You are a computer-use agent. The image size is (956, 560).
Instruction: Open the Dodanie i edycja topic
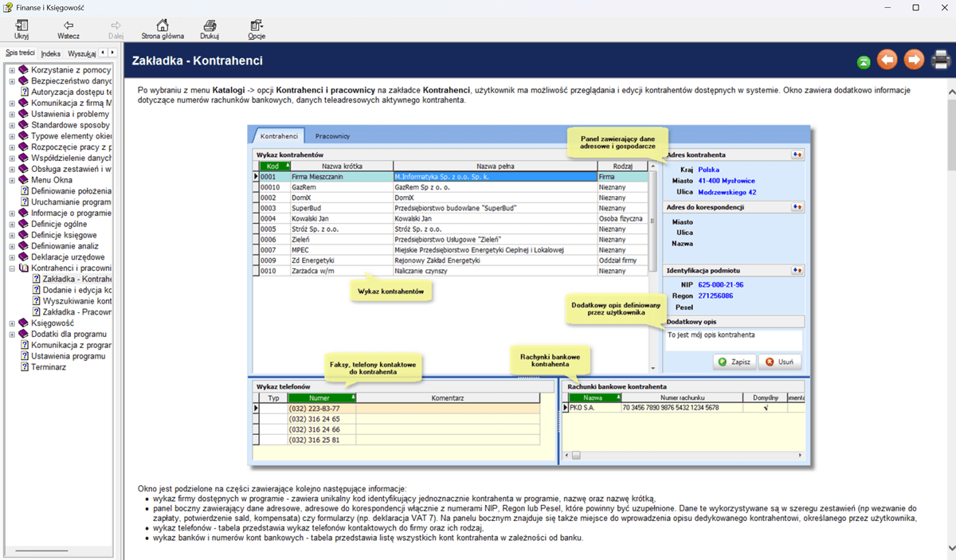click(x=76, y=291)
